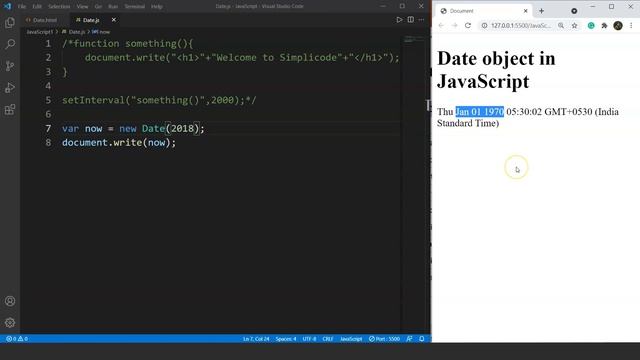Bookmark this page with star icon

coord(574,25)
